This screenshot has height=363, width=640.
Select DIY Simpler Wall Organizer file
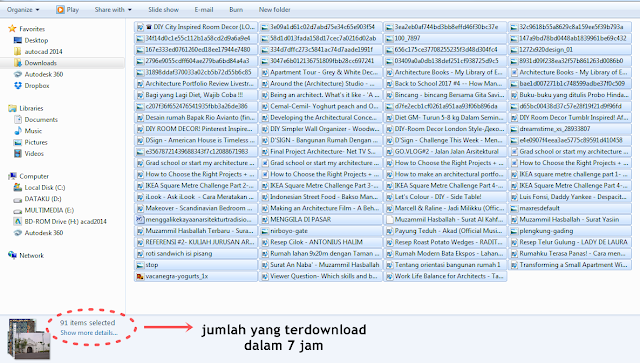[x=320, y=129]
